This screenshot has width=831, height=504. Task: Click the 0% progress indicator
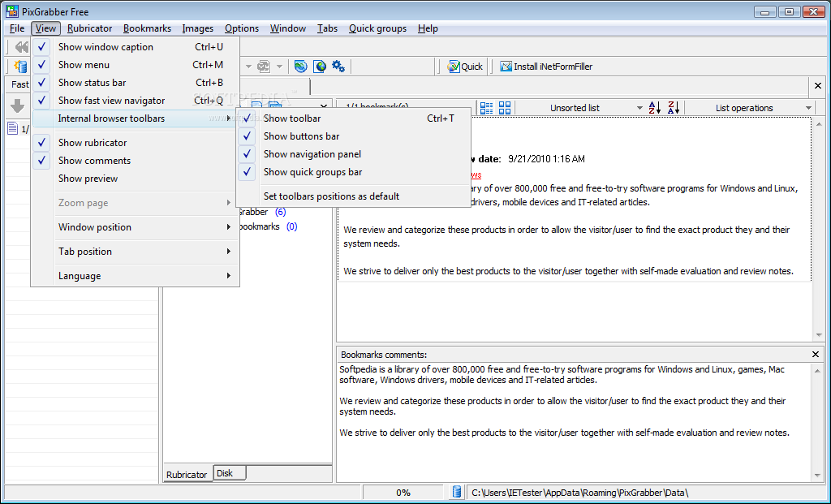coord(403,493)
